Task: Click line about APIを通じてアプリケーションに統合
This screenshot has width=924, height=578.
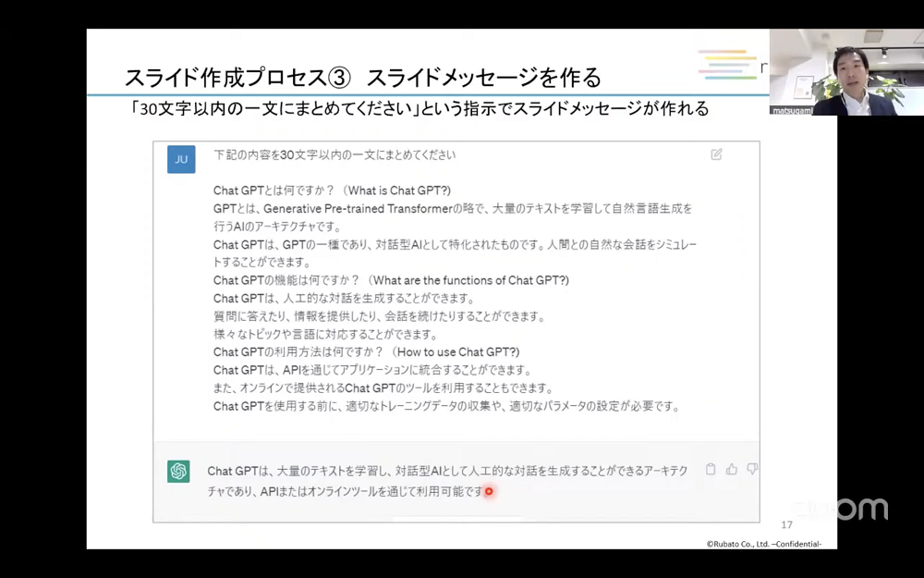Action: tap(372, 371)
